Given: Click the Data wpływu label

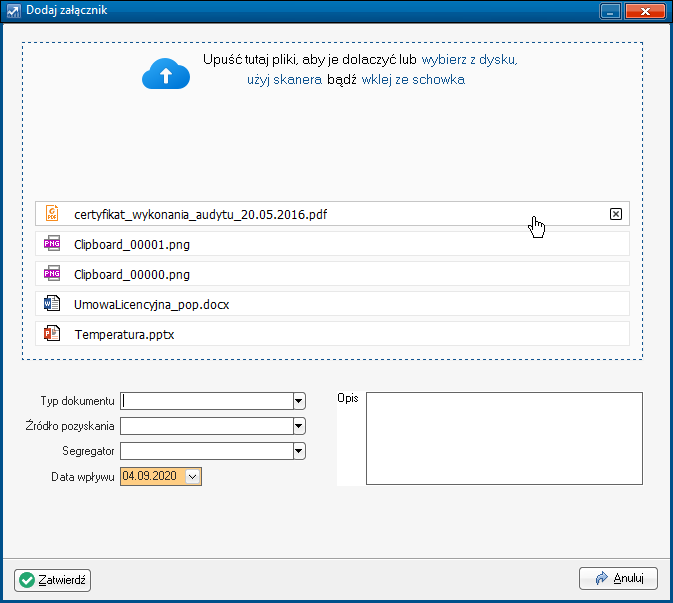Looking at the screenshot, I should 83,477.
